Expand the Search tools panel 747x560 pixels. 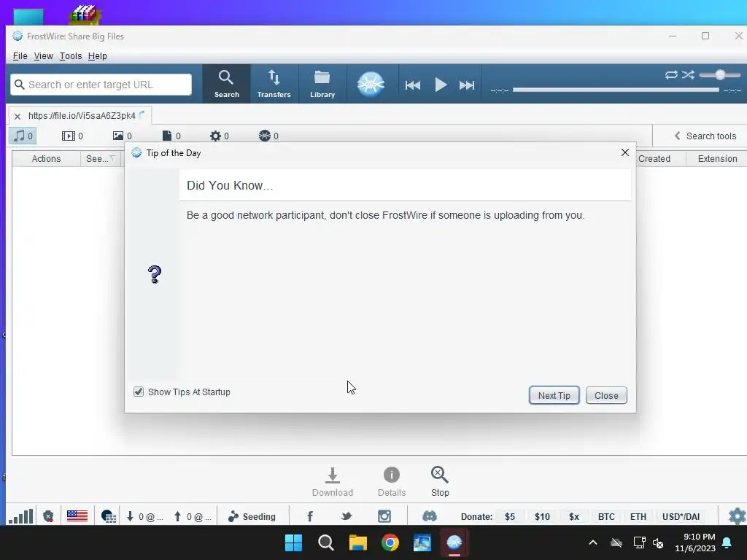click(x=705, y=136)
